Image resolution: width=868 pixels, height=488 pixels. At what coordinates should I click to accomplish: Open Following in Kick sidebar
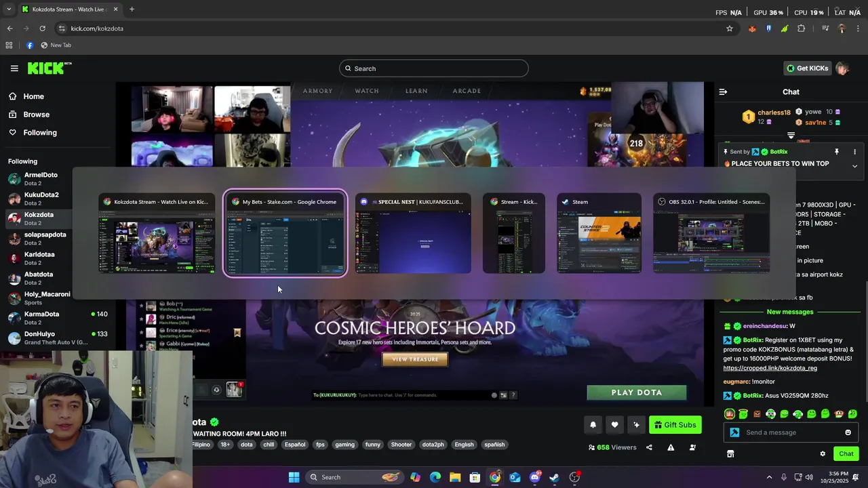(x=33, y=132)
